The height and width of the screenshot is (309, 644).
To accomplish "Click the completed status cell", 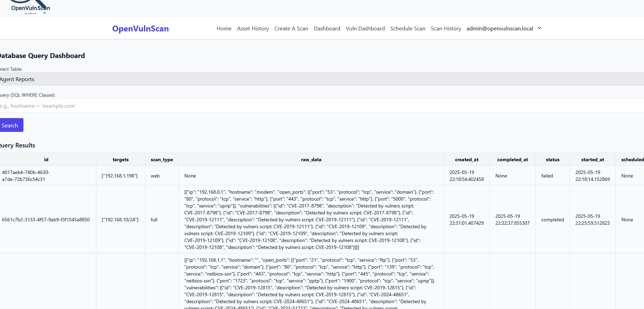I will (553, 220).
